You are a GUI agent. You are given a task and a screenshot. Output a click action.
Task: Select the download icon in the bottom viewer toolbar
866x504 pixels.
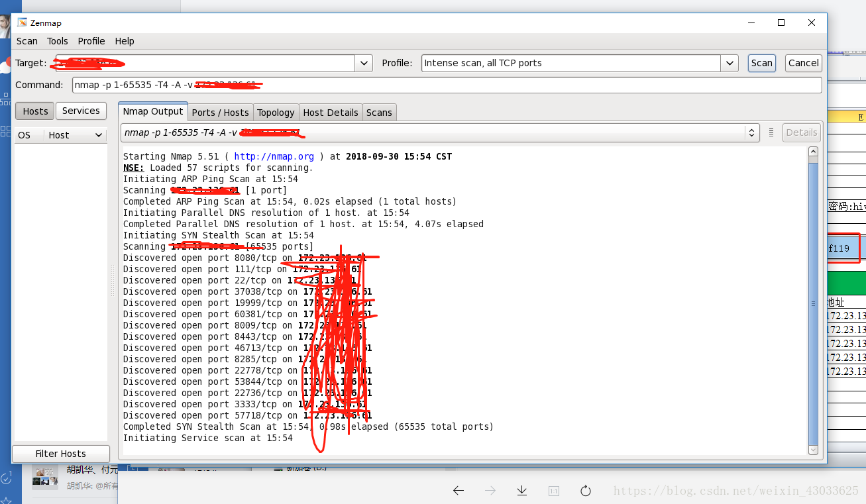click(x=521, y=490)
